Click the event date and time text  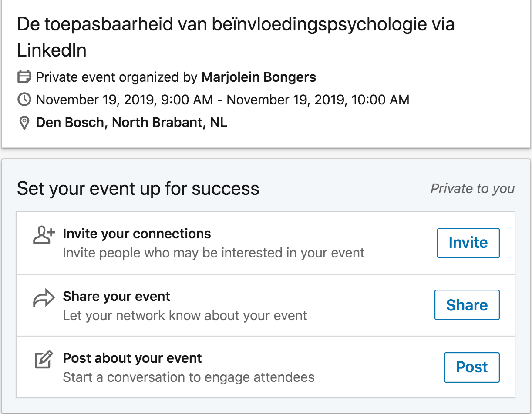tap(222, 100)
